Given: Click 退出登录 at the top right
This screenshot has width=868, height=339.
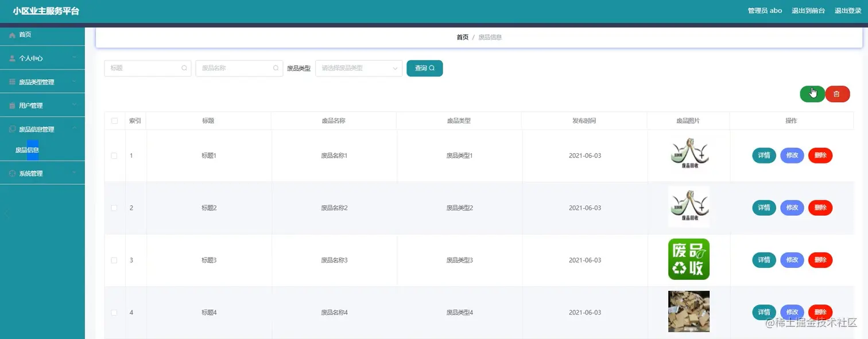Looking at the screenshot, I should tap(847, 10).
